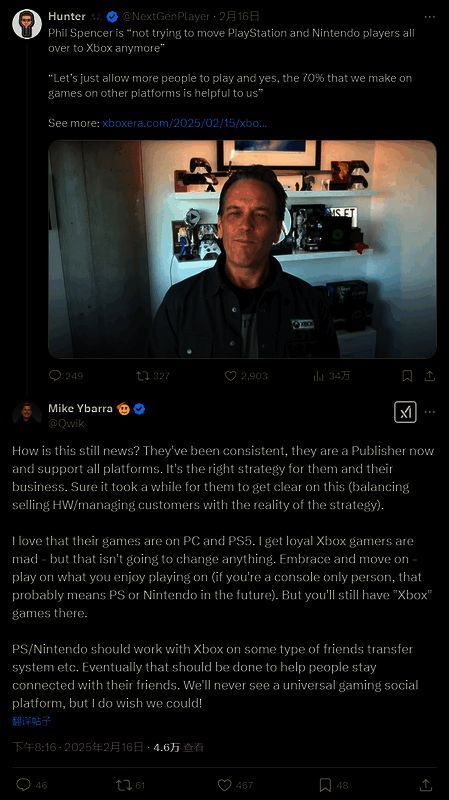
Task: Share Hunter's post via share icon
Action: pyautogui.click(x=430, y=376)
